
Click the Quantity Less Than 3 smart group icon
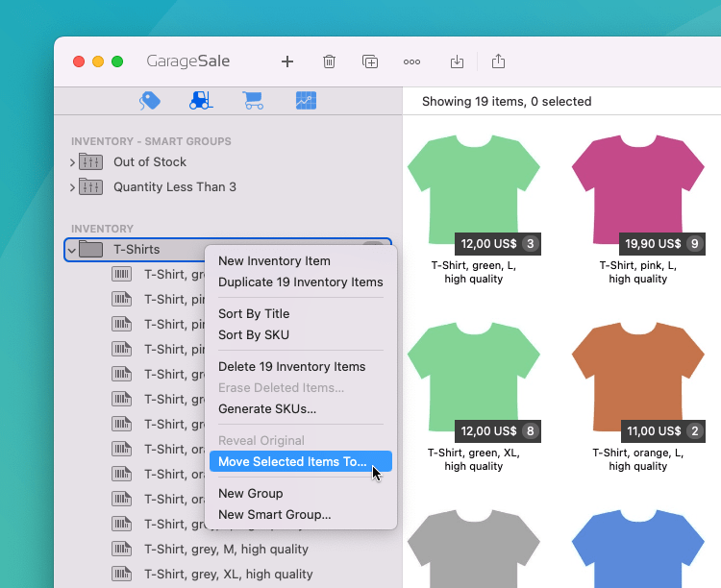coord(90,186)
